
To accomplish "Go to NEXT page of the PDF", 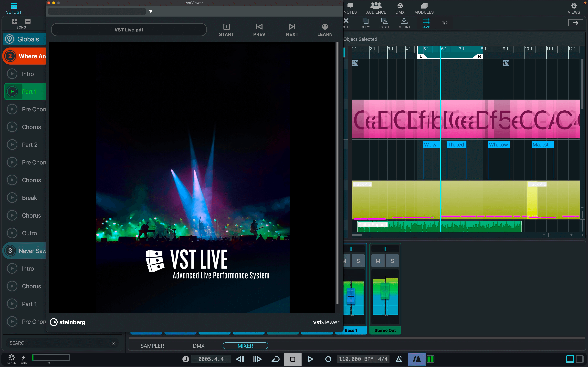I will 292,30.
